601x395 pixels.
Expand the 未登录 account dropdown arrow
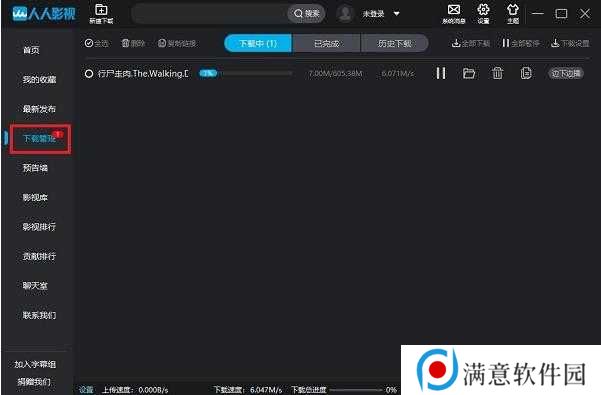(397, 14)
